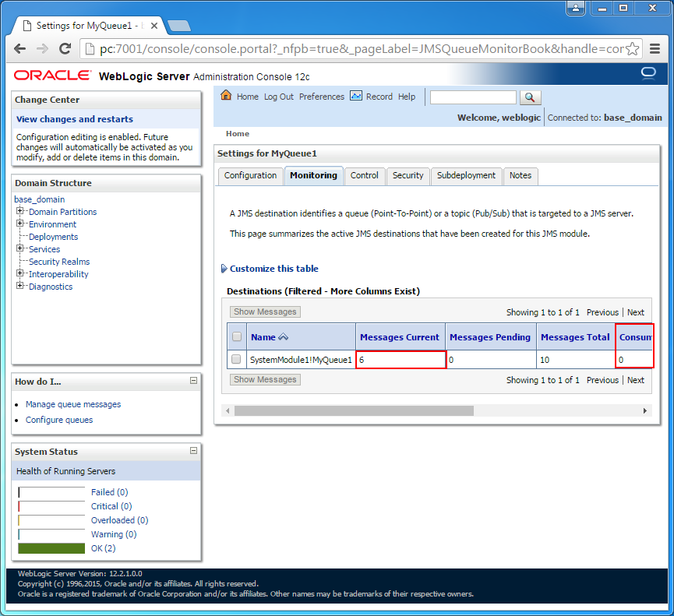
Task: Click the Home breadcrumb link
Action: (x=238, y=134)
